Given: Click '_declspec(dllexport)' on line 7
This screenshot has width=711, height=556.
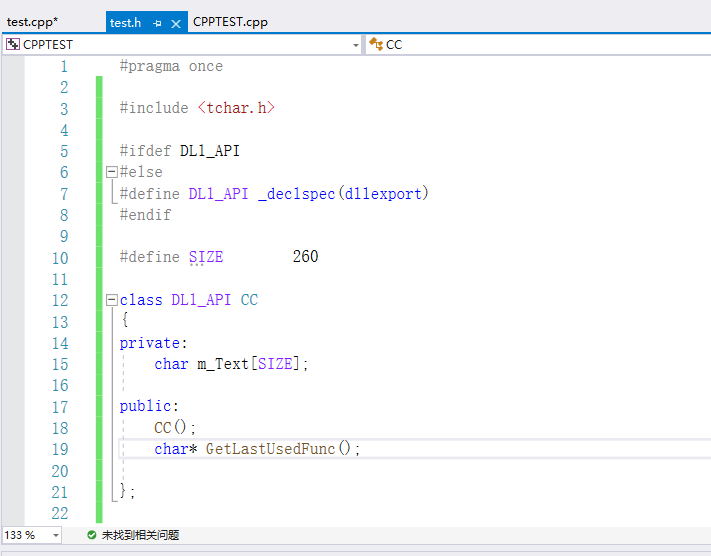Looking at the screenshot, I should (x=343, y=194).
